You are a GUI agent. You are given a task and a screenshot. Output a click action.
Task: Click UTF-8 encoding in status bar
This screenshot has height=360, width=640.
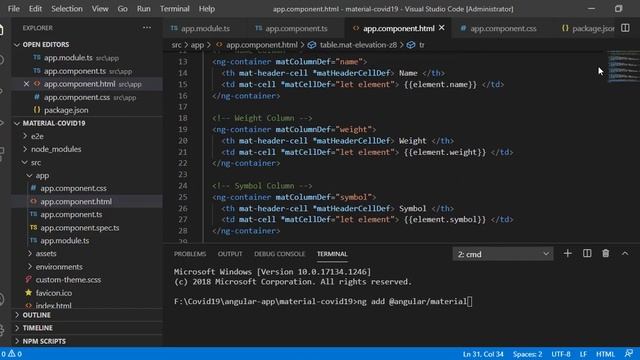click(x=561, y=354)
